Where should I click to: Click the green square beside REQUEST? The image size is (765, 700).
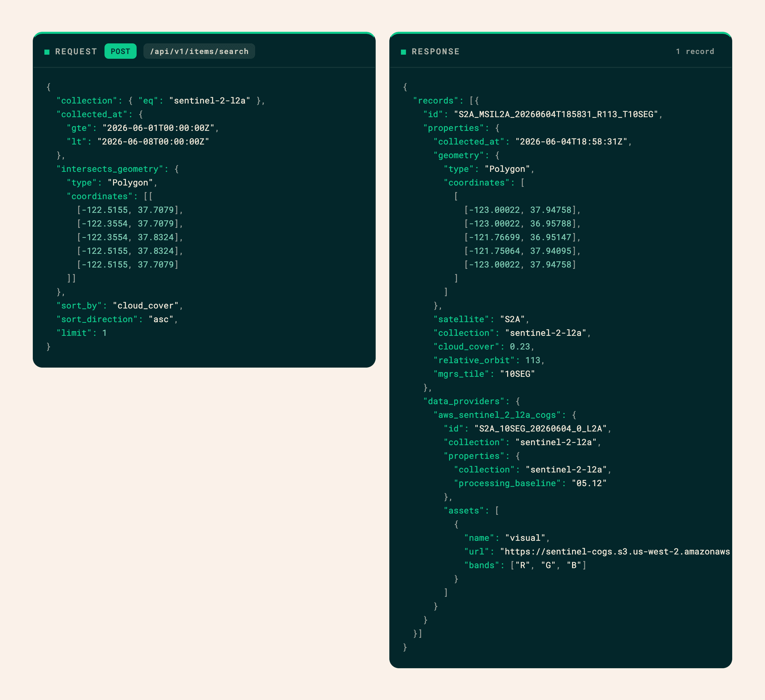[x=47, y=52]
